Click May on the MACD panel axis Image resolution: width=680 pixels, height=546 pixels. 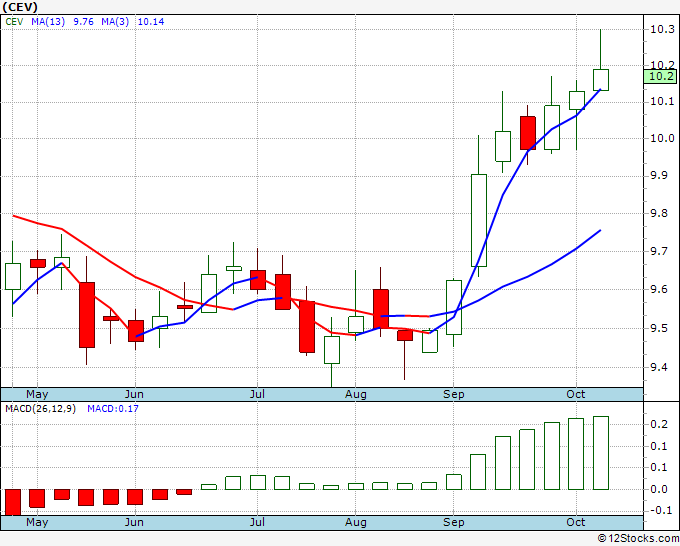click(37, 522)
